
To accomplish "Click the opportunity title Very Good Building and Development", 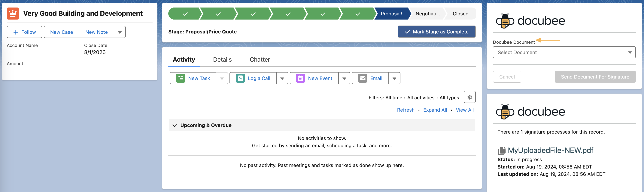I will pos(83,14).
